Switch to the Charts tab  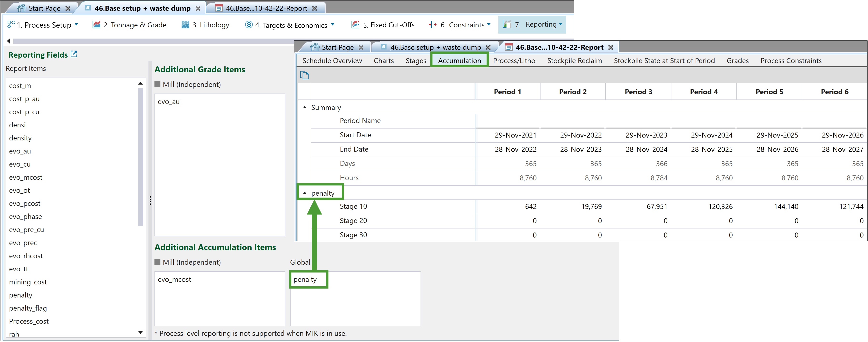383,60
